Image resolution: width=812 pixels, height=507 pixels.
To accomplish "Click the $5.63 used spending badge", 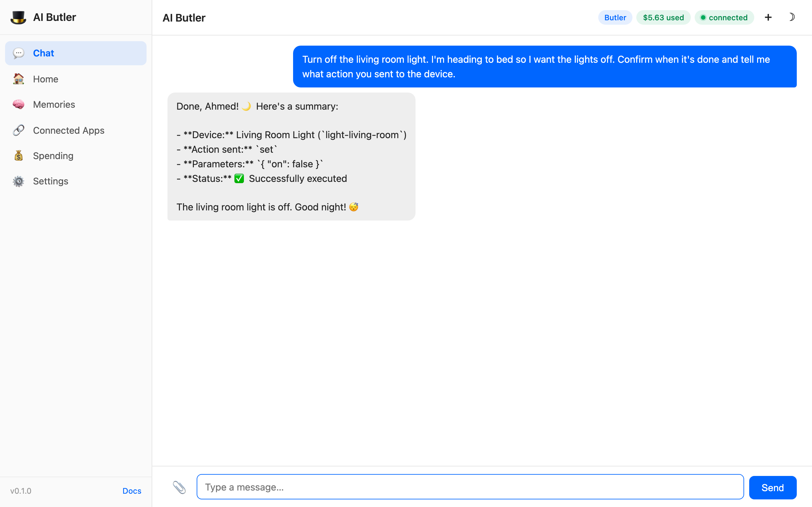I will pyautogui.click(x=663, y=17).
